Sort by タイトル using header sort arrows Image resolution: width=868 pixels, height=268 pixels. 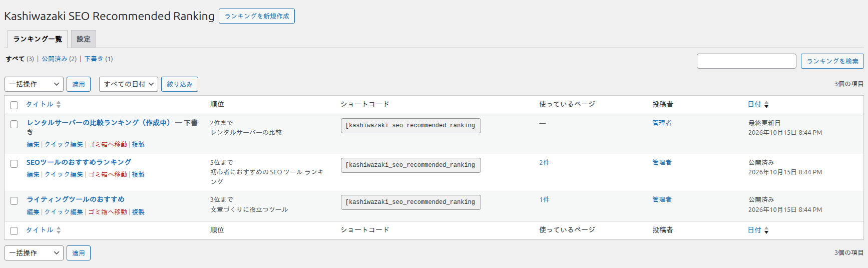59,104
